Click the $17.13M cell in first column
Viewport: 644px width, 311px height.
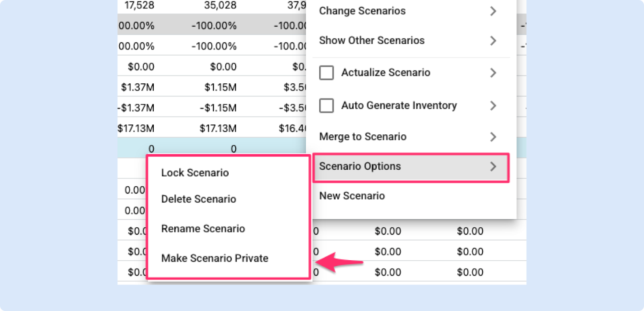(x=136, y=128)
